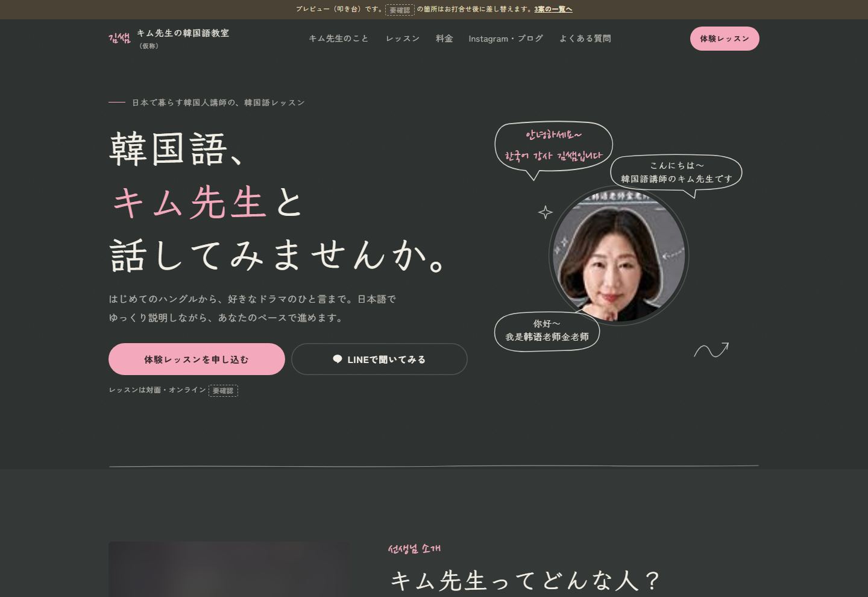This screenshot has height=597, width=868.
Task: Click the 要確認 tag in the top preview bar
Action: 400,10
